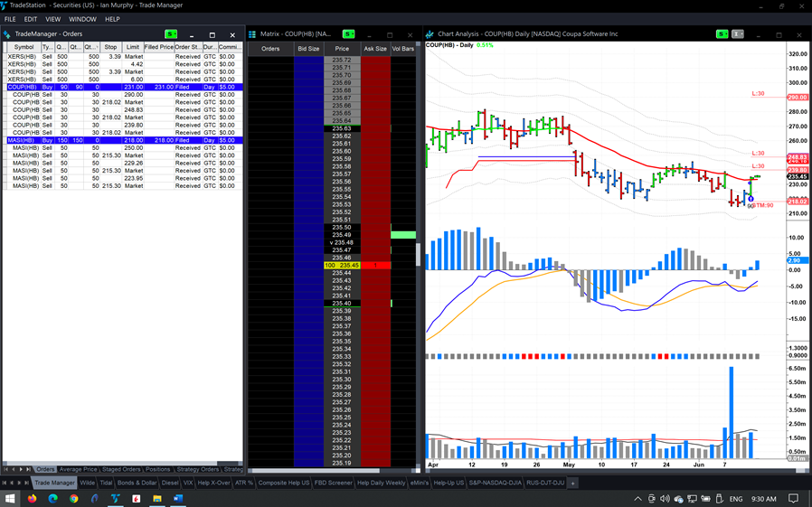Switch to the Positions tab
The height and width of the screenshot is (507, 812).
(157, 469)
